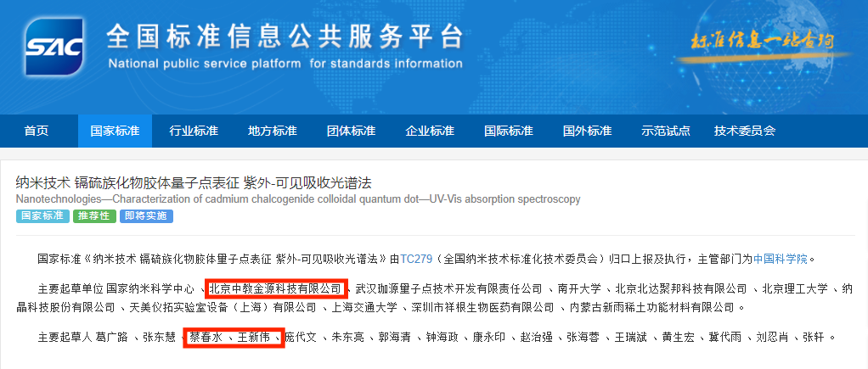The width and height of the screenshot is (868, 369).
Task: Click drafter name 张海蓉
Action: [583, 337]
